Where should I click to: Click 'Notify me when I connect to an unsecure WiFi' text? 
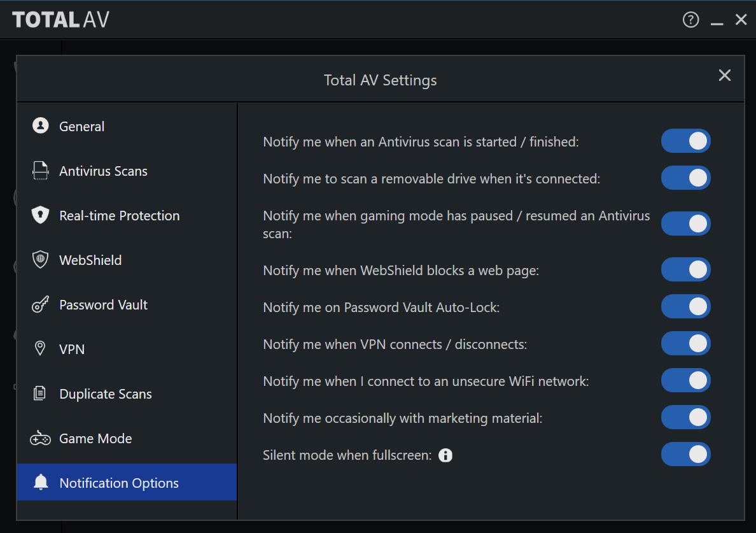coord(426,381)
